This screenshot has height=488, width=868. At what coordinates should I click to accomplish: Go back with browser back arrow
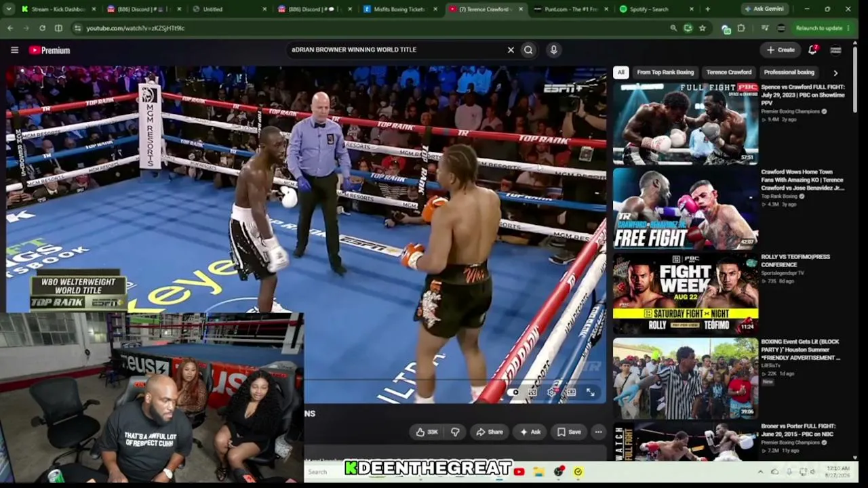click(x=10, y=28)
